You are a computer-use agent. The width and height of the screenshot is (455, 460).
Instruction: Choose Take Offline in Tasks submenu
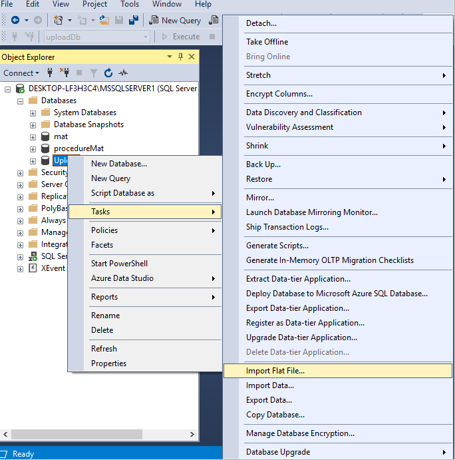[337, 42]
